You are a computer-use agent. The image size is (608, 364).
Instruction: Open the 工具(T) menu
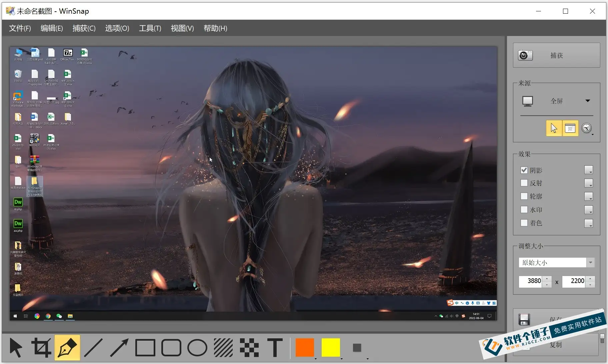point(150,28)
